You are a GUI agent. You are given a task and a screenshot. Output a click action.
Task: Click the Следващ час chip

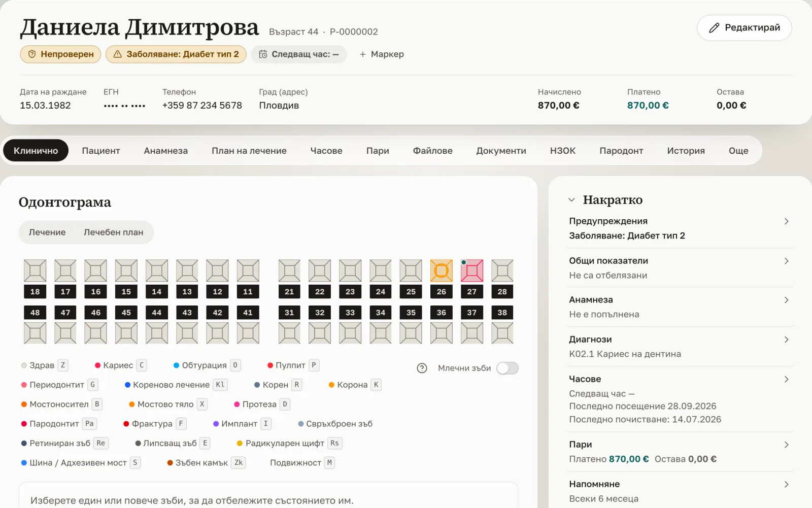299,54
